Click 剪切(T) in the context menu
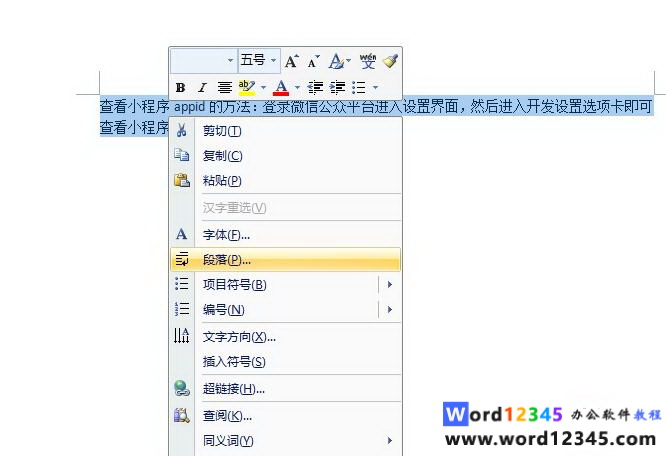 click(222, 131)
